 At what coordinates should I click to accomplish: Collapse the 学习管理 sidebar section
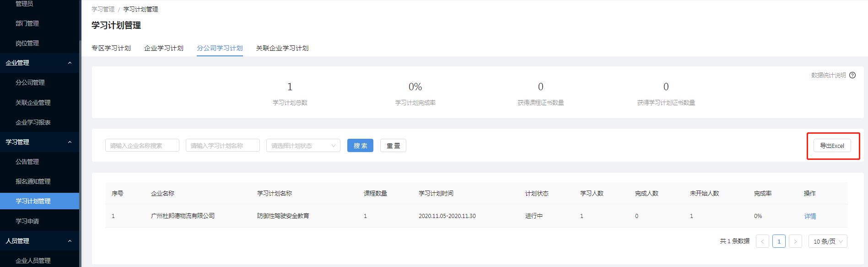pyautogui.click(x=70, y=142)
